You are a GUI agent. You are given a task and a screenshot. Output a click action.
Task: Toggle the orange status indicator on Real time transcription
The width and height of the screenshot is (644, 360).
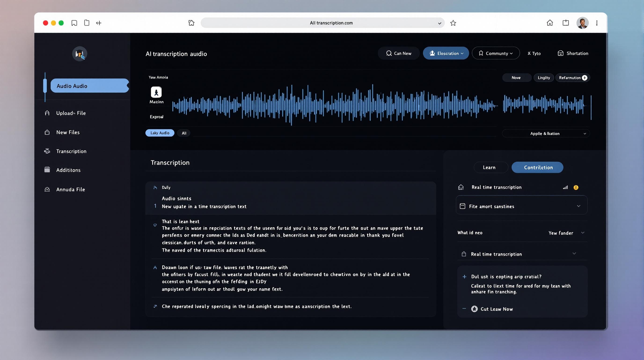coord(576,187)
